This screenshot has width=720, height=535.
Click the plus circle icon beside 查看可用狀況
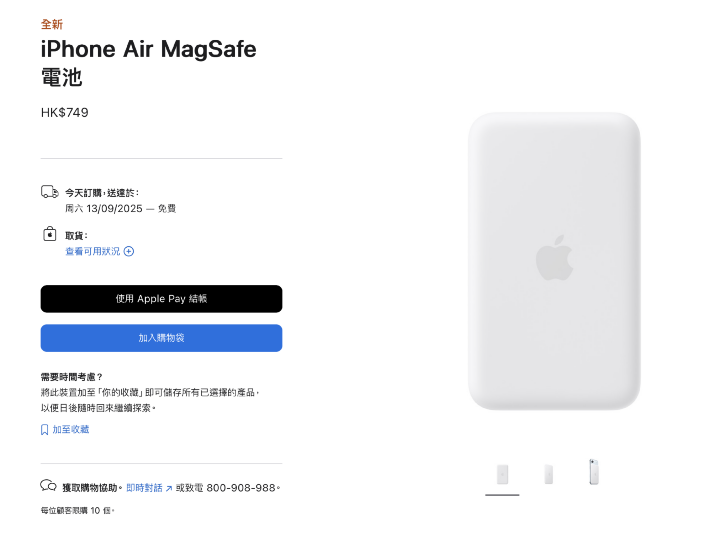[x=129, y=251]
